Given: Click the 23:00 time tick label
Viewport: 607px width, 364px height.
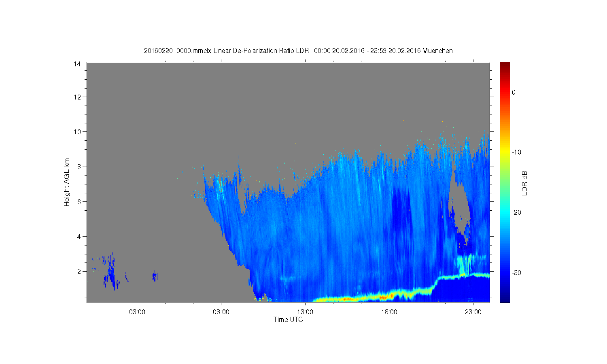Looking at the screenshot, I should click(x=473, y=312).
